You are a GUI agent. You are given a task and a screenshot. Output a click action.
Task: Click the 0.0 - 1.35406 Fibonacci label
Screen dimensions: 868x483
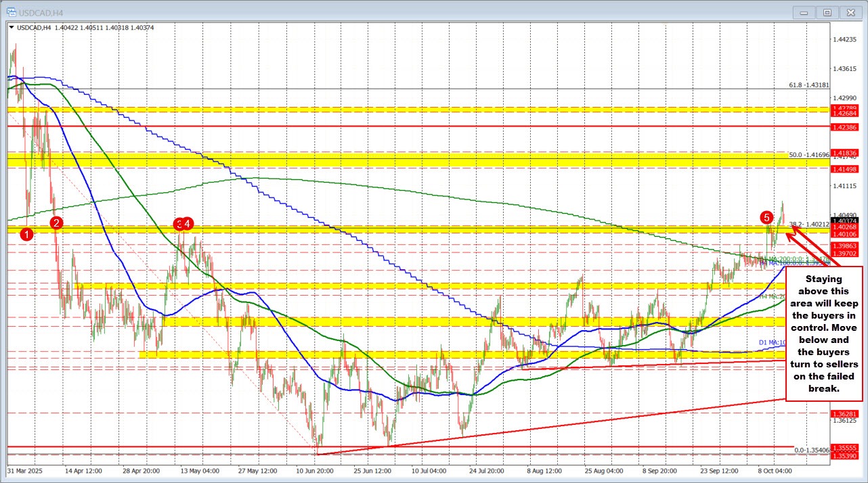pyautogui.click(x=810, y=450)
